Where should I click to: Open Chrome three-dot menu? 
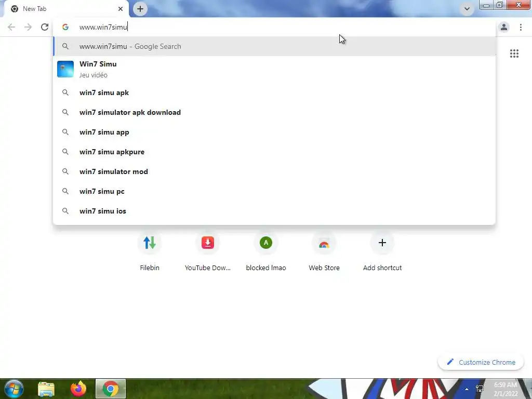[x=521, y=27]
